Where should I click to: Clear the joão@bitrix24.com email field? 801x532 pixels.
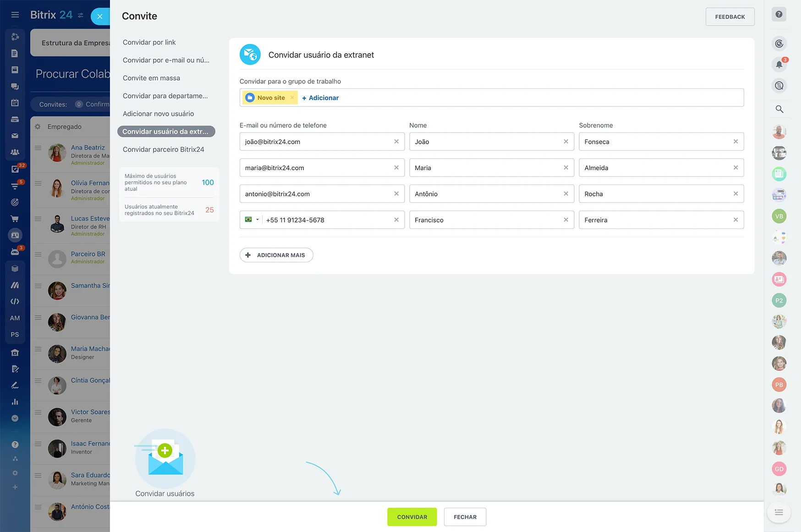(396, 142)
